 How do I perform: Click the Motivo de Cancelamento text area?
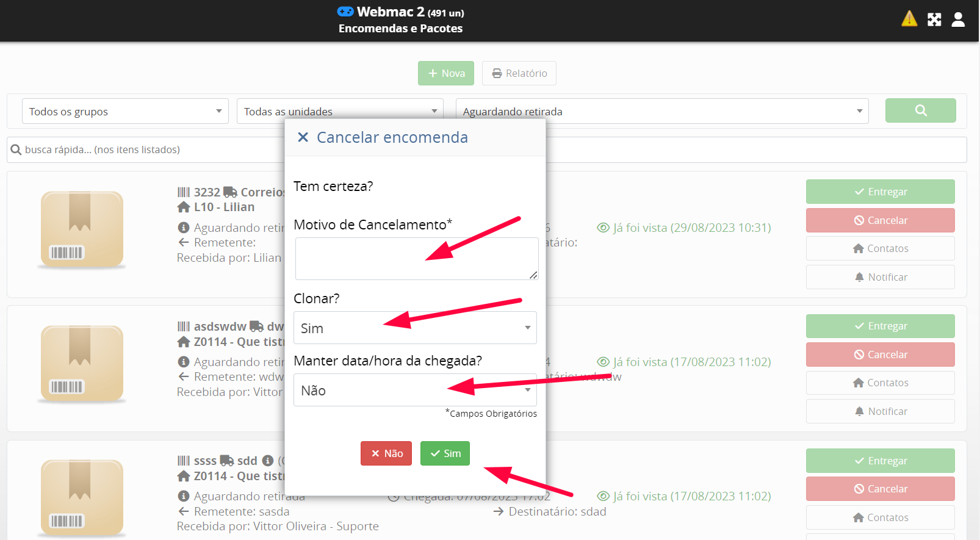coord(416,259)
